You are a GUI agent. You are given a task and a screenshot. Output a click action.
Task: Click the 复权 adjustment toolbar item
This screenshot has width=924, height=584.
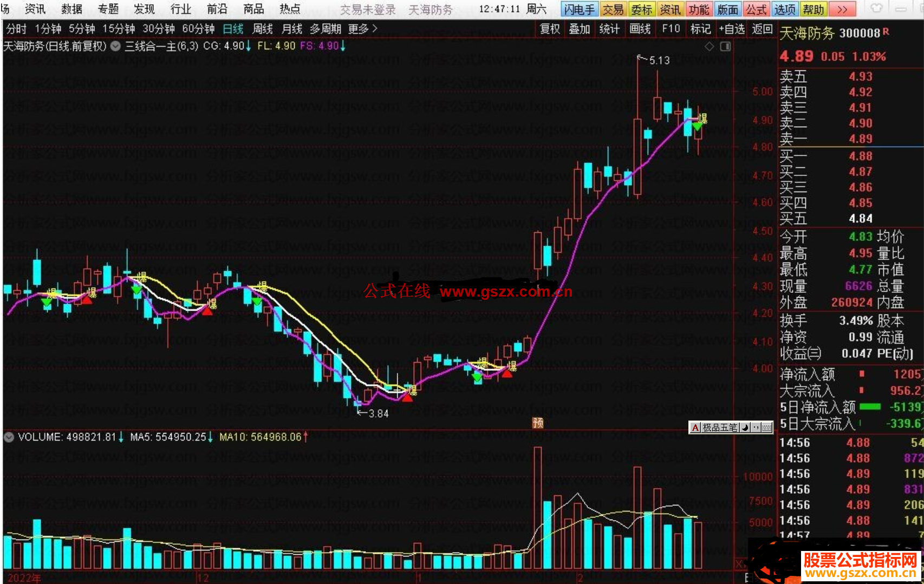click(550, 29)
